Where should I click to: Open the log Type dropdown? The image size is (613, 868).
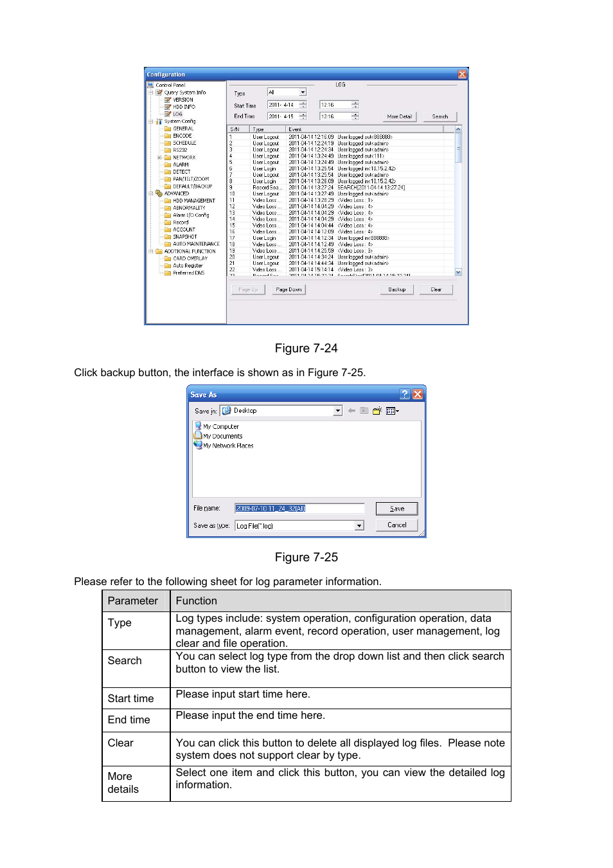pyautogui.click(x=303, y=93)
